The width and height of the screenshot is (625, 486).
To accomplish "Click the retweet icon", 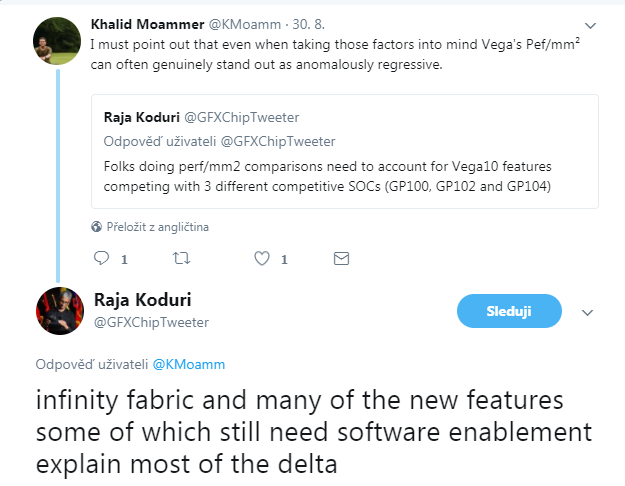I will 180,259.
